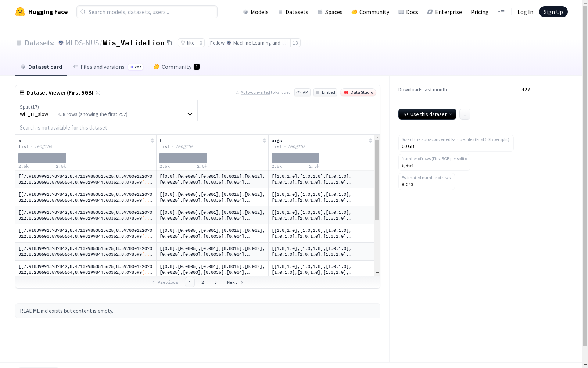The image size is (588, 368).
Task: Click the Auto-converted link
Action: coord(255,92)
